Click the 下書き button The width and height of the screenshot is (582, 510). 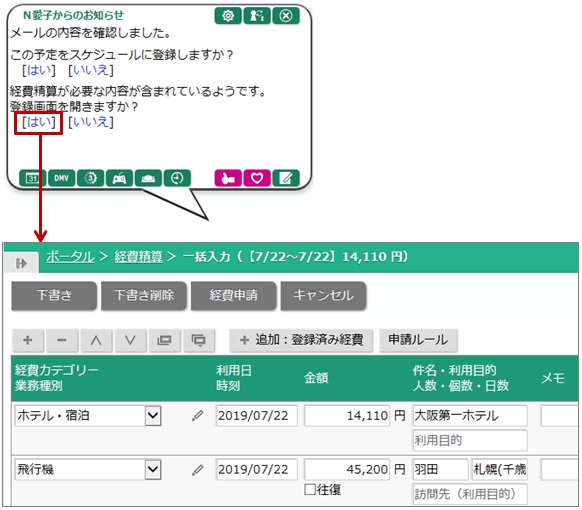point(54,295)
